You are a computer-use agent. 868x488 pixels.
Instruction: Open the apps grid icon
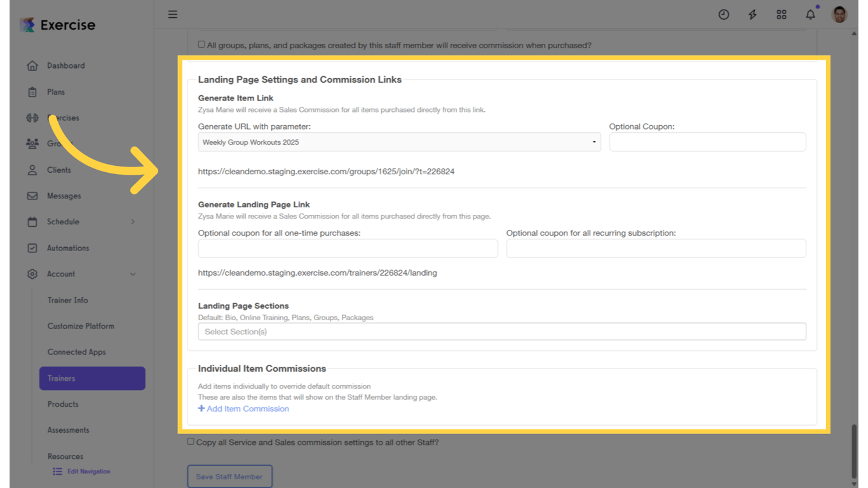click(782, 14)
